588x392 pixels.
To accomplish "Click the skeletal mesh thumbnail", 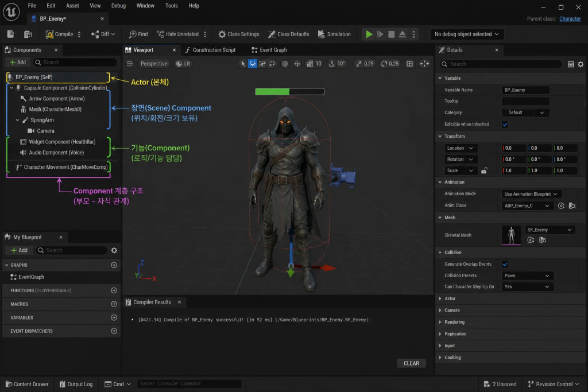I will coord(511,235).
